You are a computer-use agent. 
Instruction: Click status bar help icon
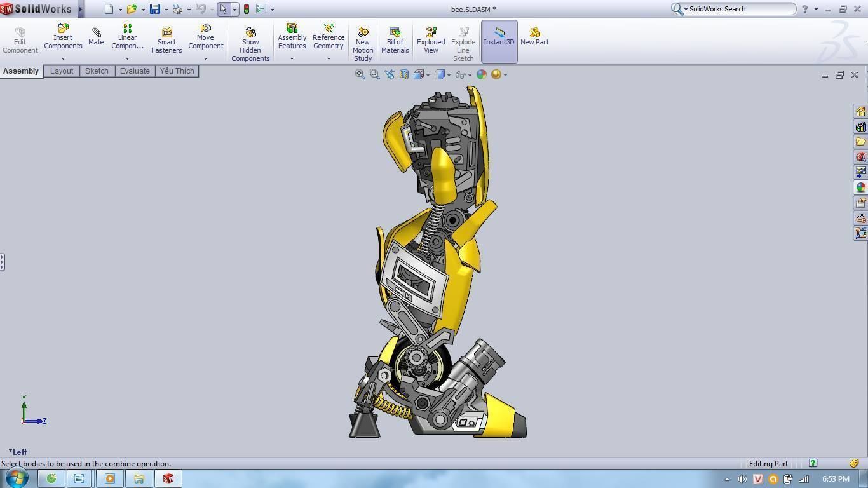(813, 463)
